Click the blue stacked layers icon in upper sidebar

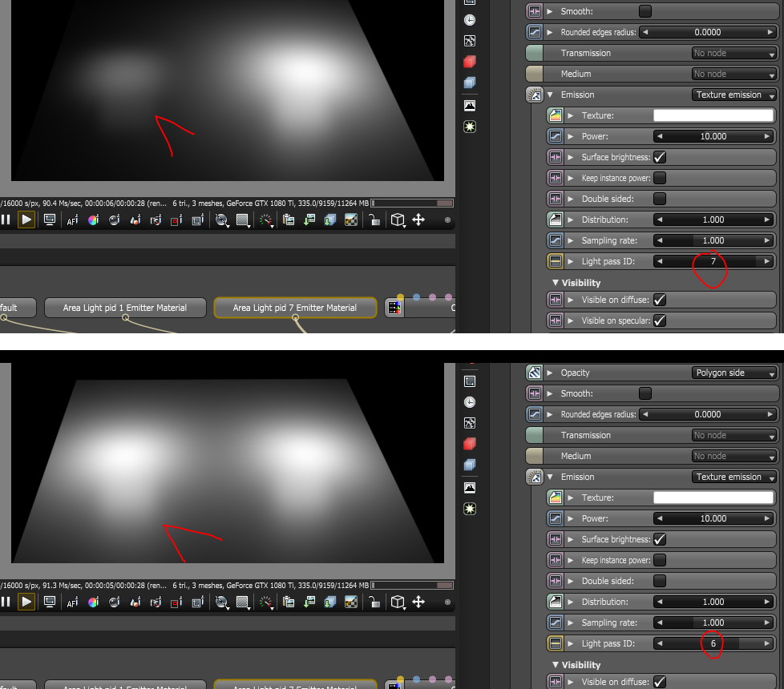(x=470, y=83)
